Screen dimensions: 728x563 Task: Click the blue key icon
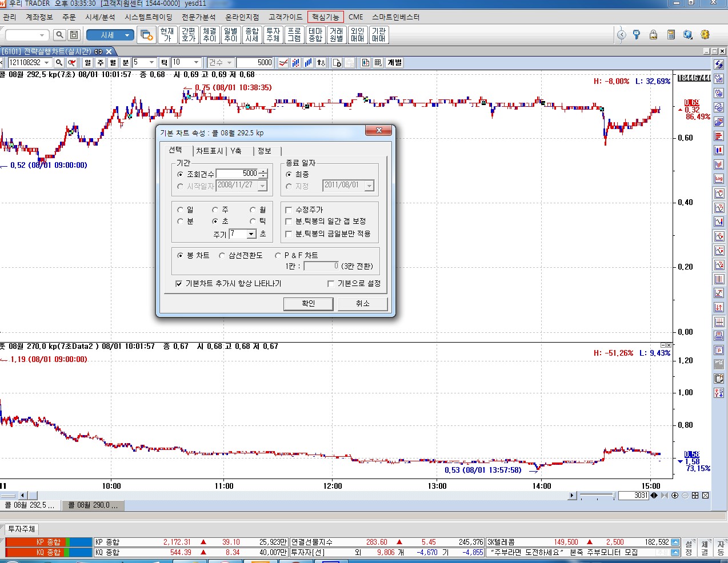coord(637,35)
